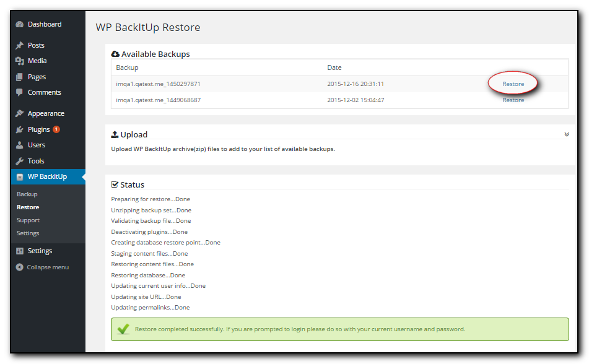Click the Dashboard icon in sidebar
This screenshot has width=589, height=364.
point(20,24)
